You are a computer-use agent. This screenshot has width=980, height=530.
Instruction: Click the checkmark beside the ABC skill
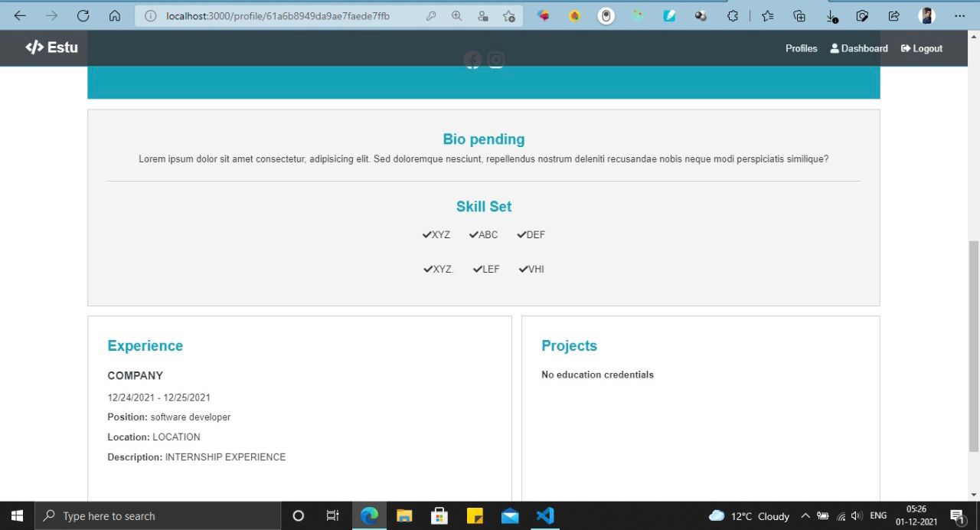[474, 234]
